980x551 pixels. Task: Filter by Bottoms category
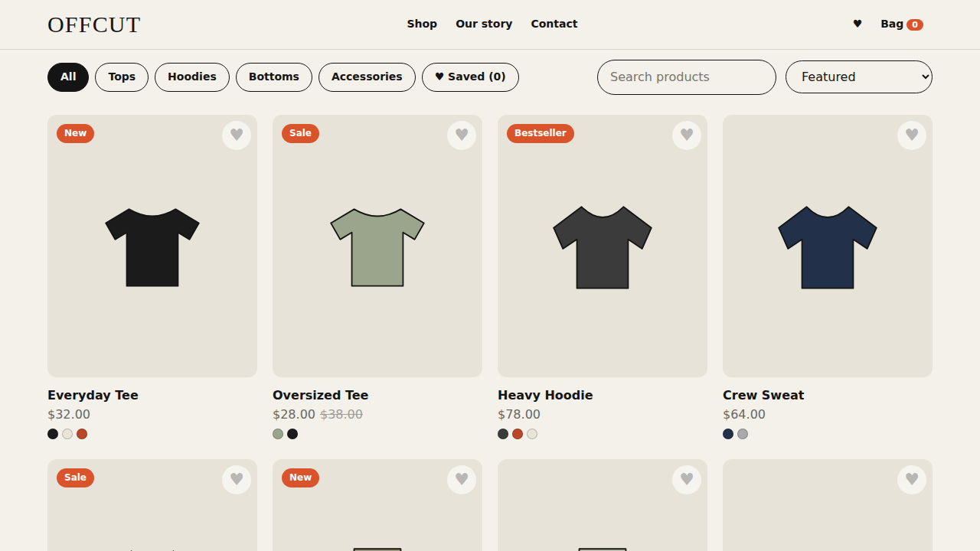274,77
